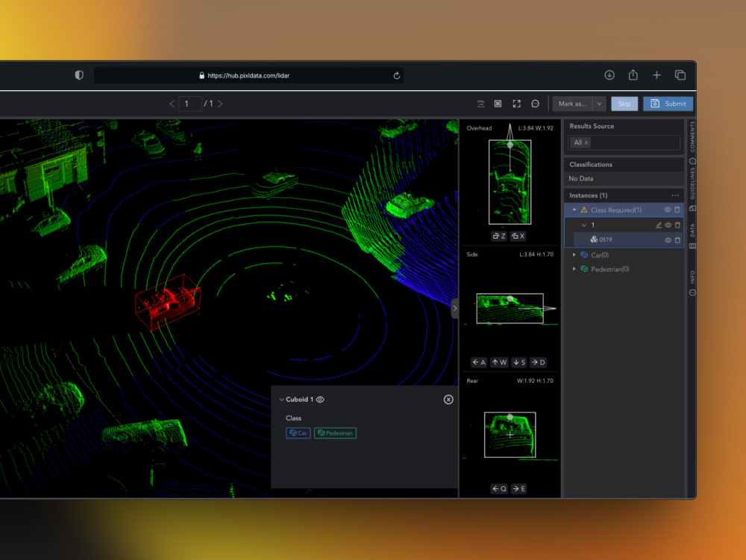Collapse instance 1 with its chevron
Screen dimensions: 746x560
(584, 225)
